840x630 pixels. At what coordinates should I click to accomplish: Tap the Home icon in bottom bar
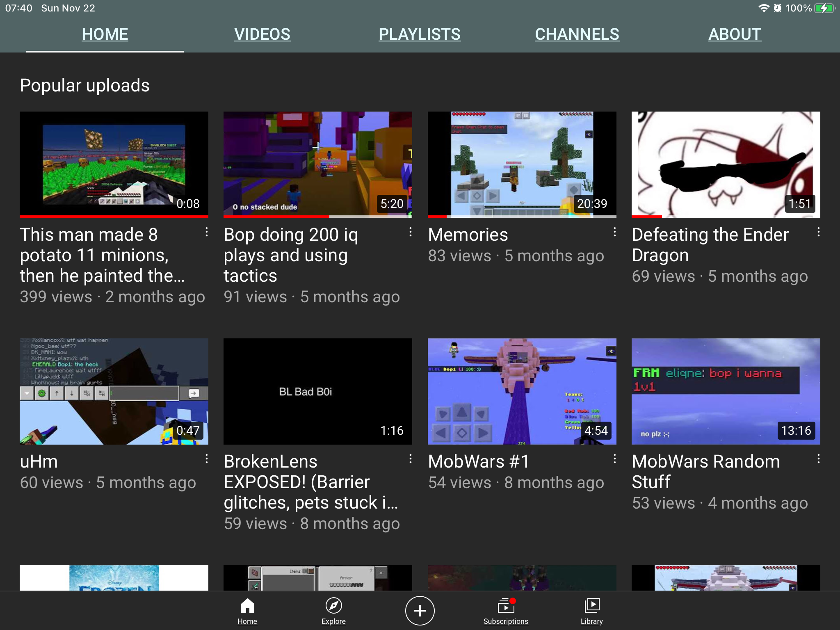(247, 606)
